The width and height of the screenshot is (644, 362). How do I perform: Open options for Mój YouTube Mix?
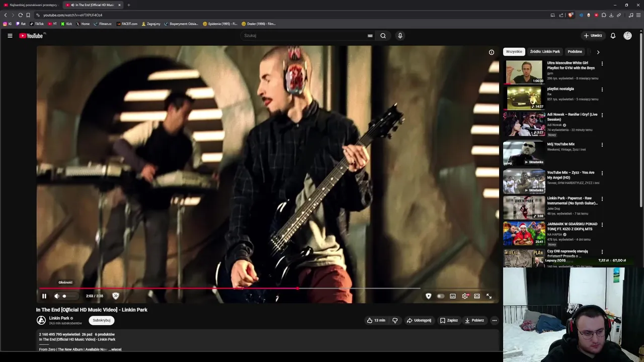pos(602,145)
